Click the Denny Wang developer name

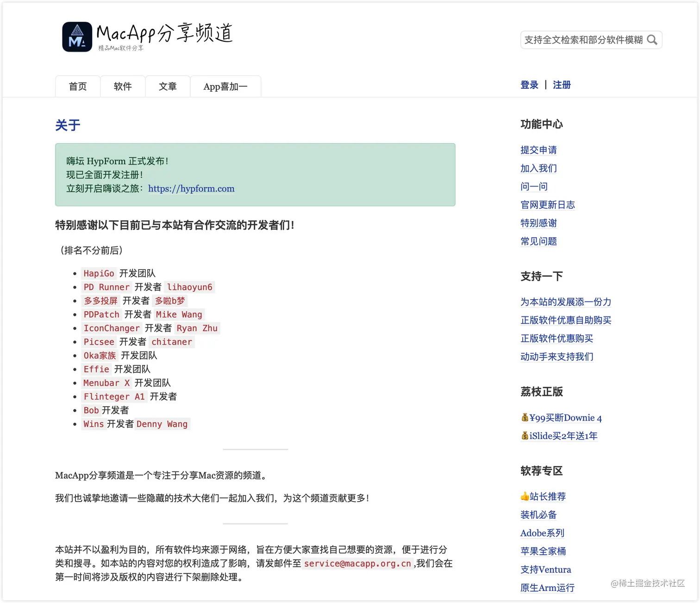point(162,424)
